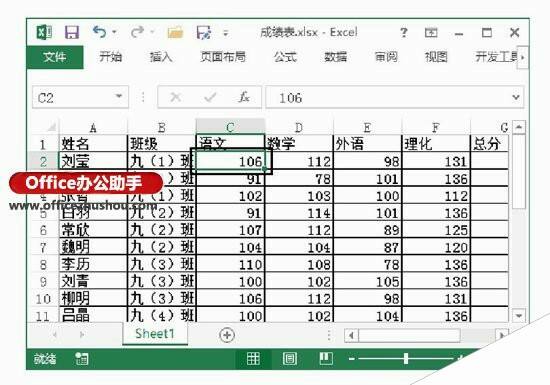Image resolution: width=550 pixels, height=385 pixels.
Task: Open the 开发工具 tab
Action: pos(496,57)
